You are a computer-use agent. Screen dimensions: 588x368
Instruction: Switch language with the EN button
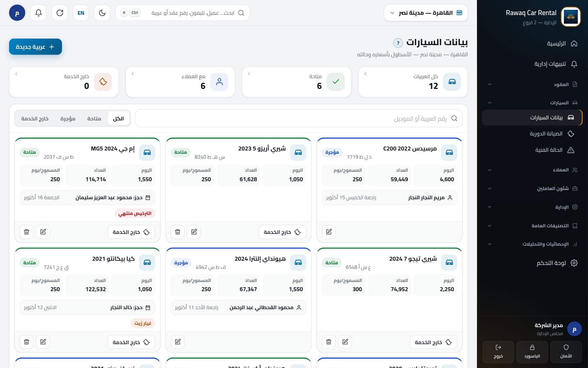click(x=81, y=13)
